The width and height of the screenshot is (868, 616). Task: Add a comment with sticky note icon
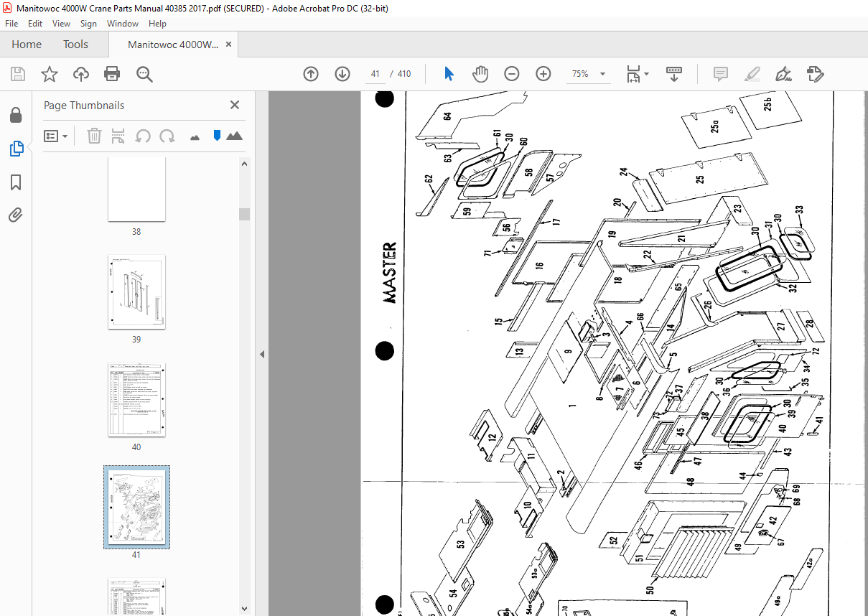coord(721,74)
